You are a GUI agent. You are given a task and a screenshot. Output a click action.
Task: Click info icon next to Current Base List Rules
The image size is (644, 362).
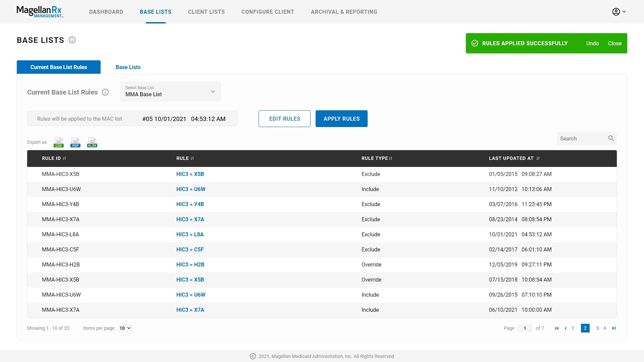pyautogui.click(x=105, y=92)
